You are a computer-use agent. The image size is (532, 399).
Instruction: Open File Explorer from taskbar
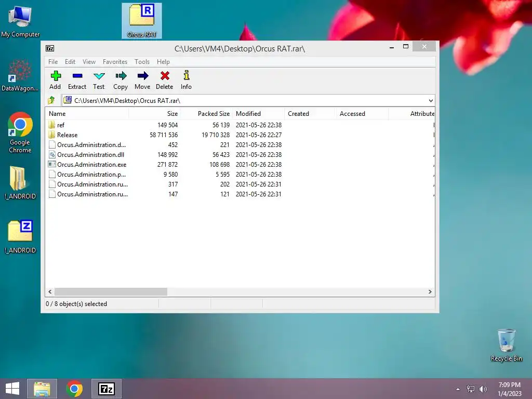coord(42,389)
